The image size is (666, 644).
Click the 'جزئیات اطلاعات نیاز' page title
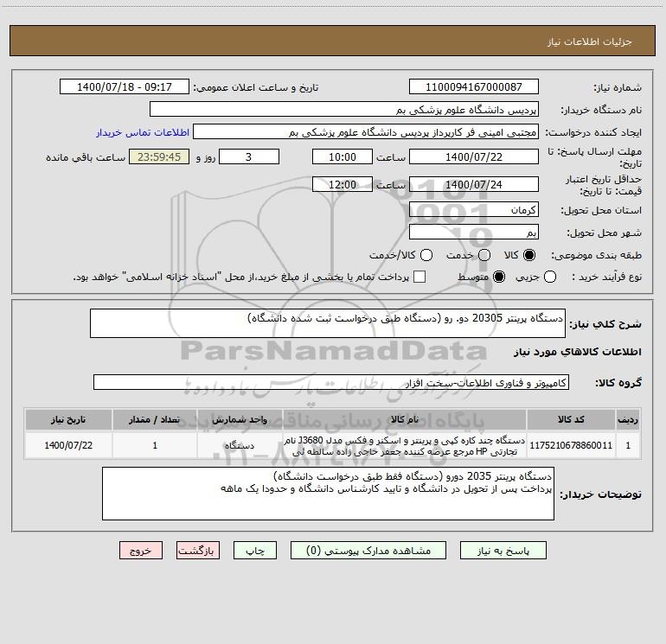[590, 41]
